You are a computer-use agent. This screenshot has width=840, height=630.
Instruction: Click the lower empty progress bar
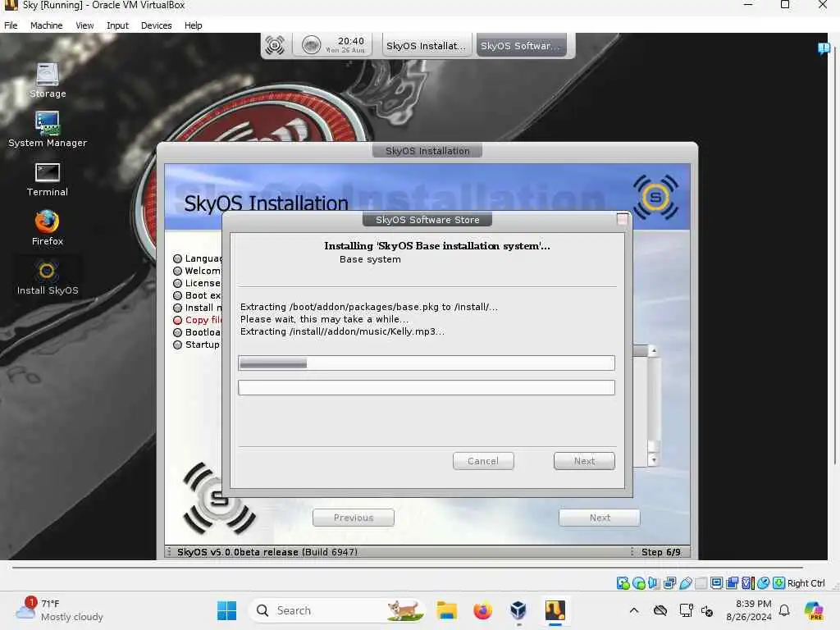427,388
